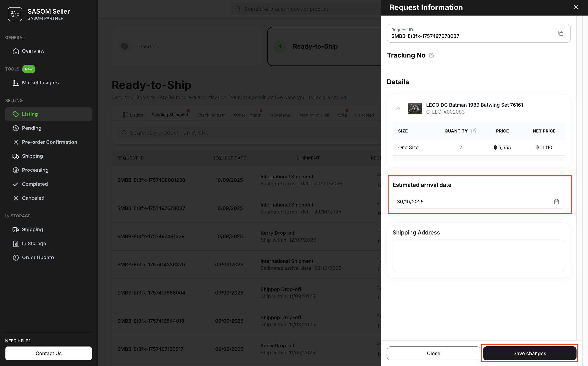Select the Market Insights chart icon

tap(16, 83)
